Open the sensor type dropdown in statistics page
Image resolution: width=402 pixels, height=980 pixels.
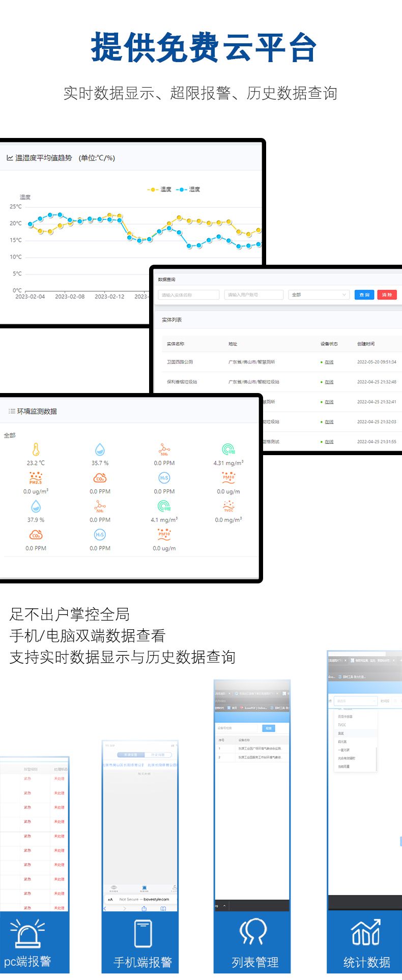[355, 701]
